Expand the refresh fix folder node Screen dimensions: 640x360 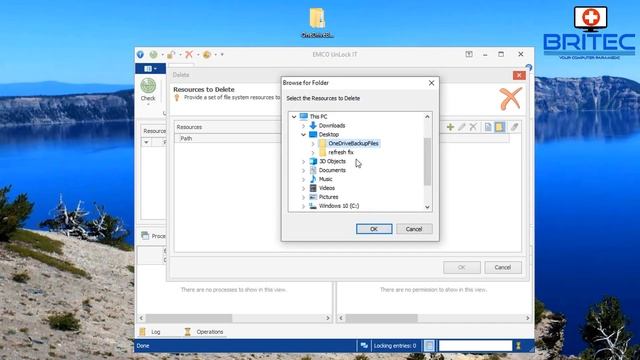point(313,153)
